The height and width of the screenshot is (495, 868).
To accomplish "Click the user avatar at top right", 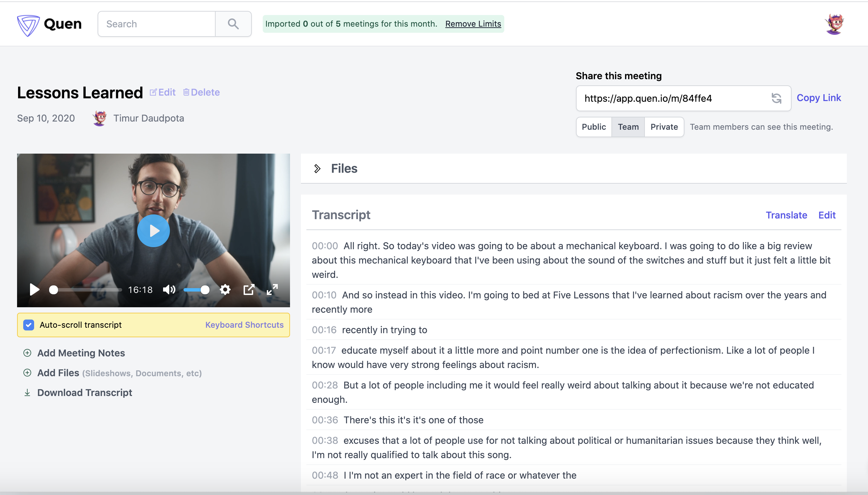I will pos(835,24).
